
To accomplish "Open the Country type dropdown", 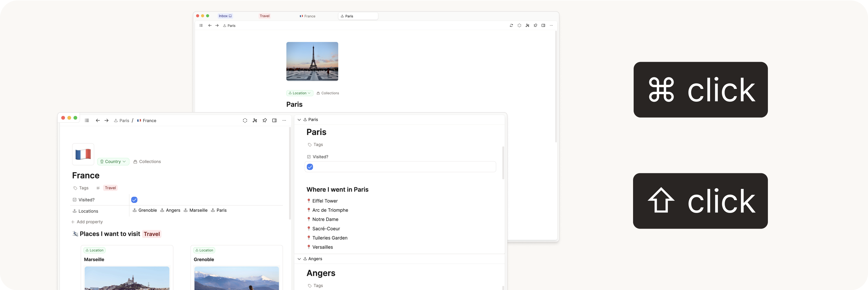I will click(x=113, y=162).
